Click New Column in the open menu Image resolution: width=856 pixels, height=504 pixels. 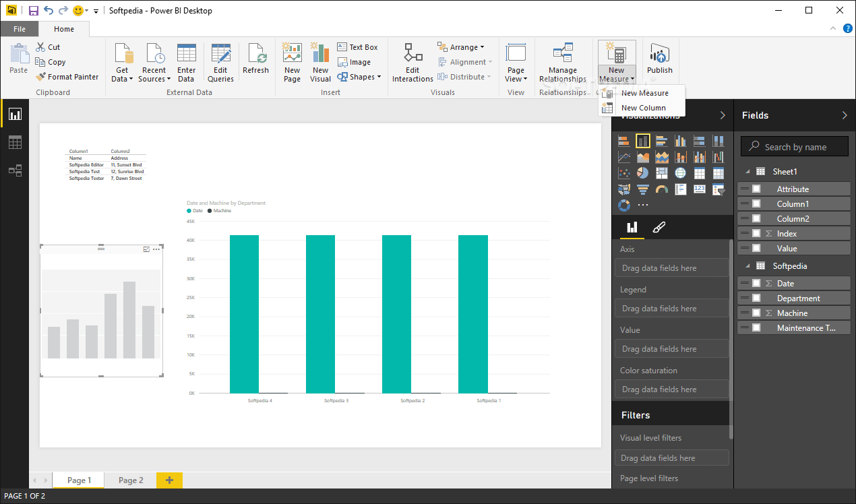(x=641, y=108)
